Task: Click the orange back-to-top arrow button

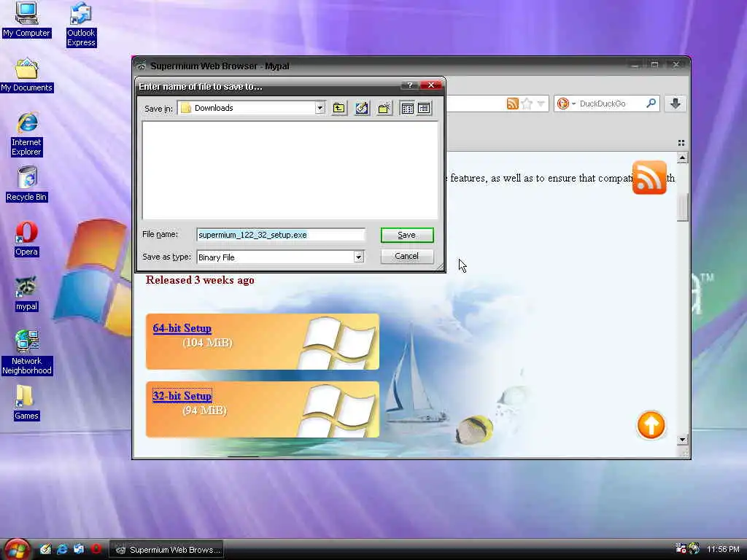Action: [x=651, y=425]
